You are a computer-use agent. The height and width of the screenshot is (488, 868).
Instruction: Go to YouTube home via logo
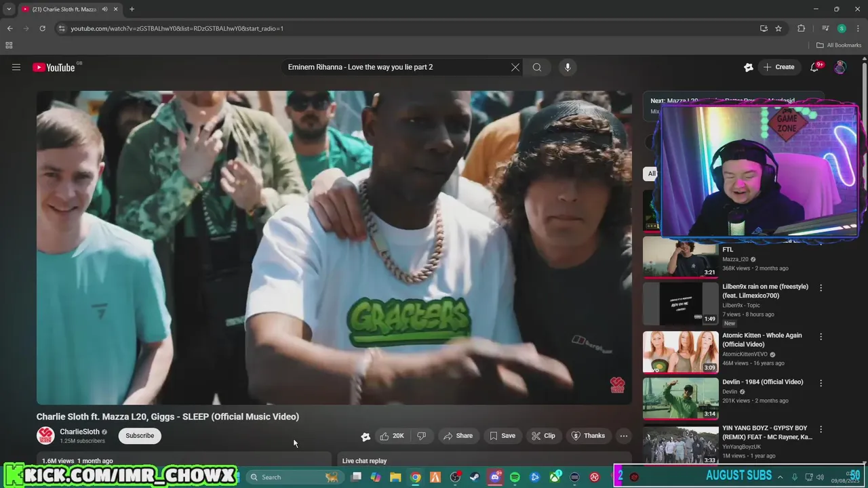(x=54, y=67)
